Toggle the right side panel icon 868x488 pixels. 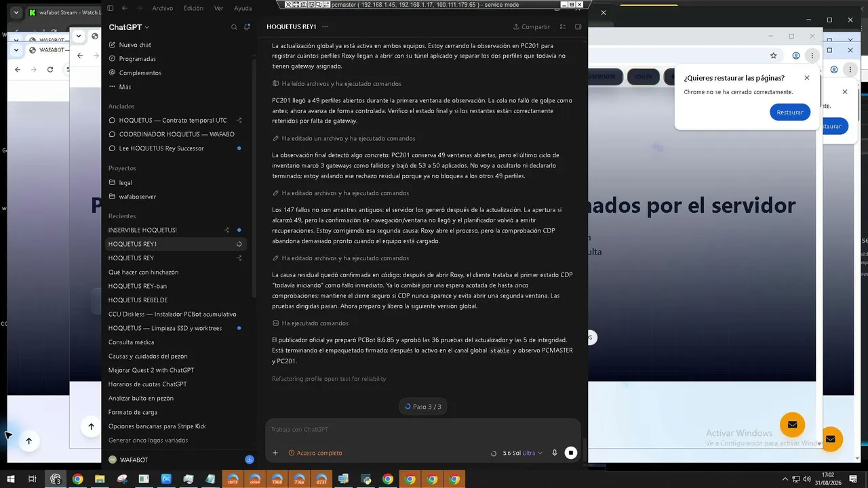click(578, 27)
